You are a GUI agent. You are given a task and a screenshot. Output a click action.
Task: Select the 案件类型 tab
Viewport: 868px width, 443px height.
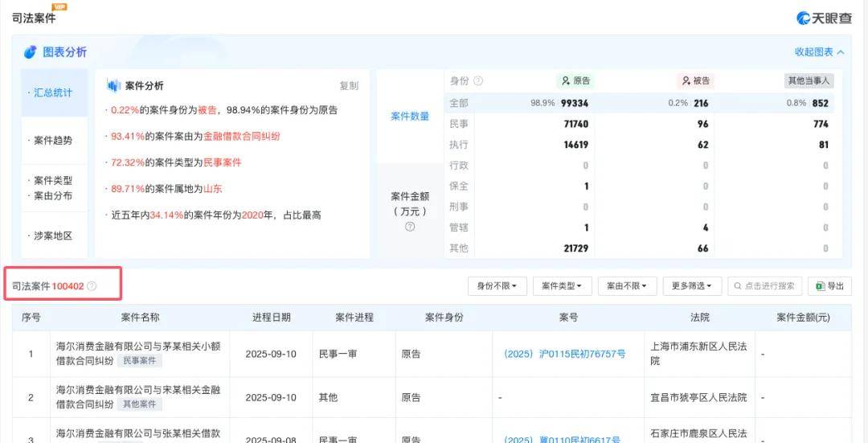click(x=53, y=181)
